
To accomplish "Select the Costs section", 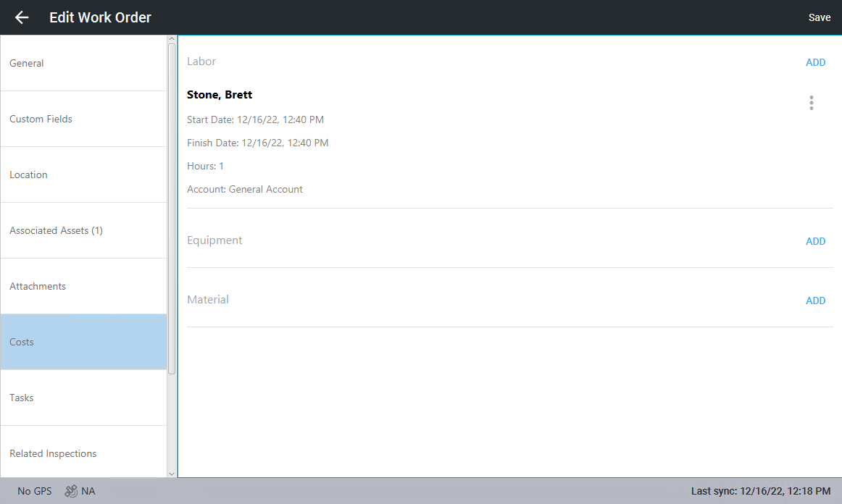I will [x=83, y=342].
